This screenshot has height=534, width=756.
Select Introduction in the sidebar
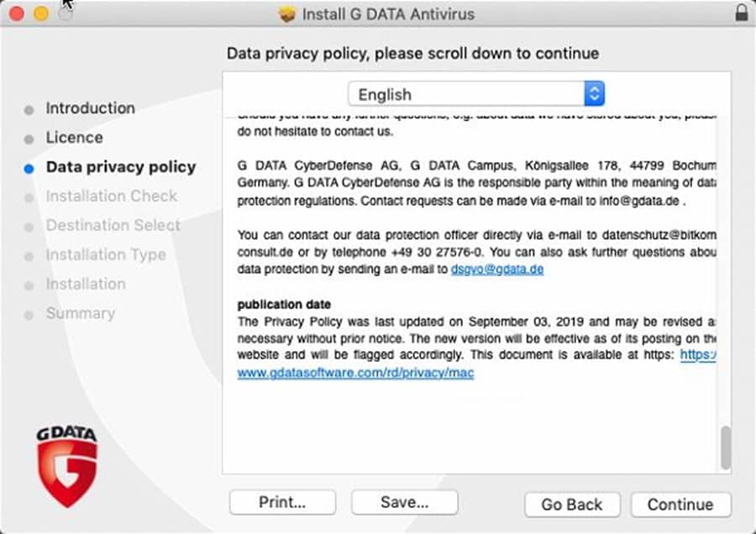coord(90,108)
